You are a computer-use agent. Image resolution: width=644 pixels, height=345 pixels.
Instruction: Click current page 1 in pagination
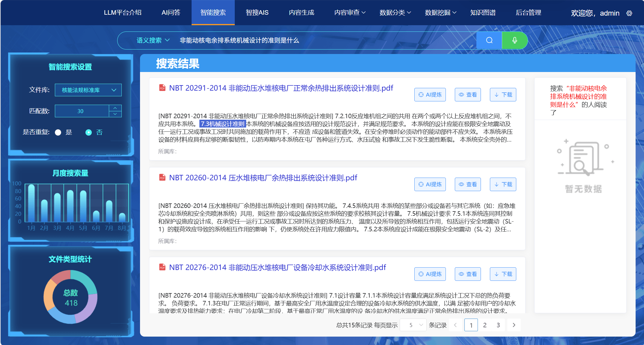[x=471, y=325]
